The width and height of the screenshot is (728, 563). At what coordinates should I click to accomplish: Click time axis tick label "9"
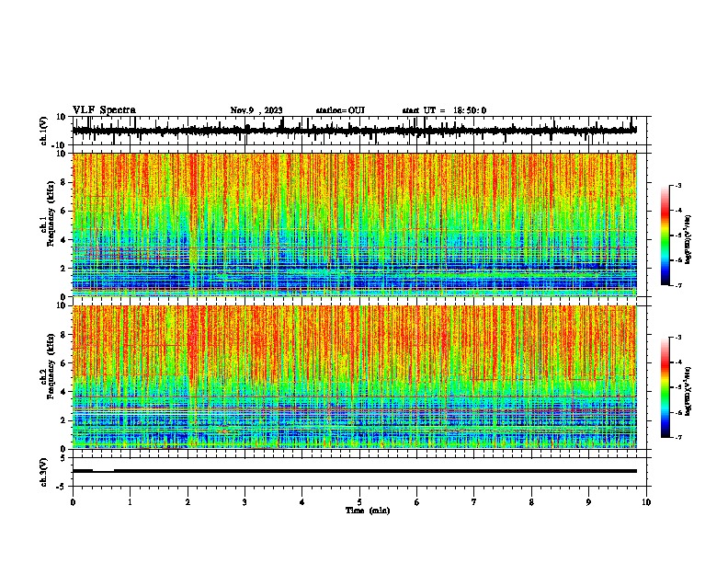tap(588, 502)
